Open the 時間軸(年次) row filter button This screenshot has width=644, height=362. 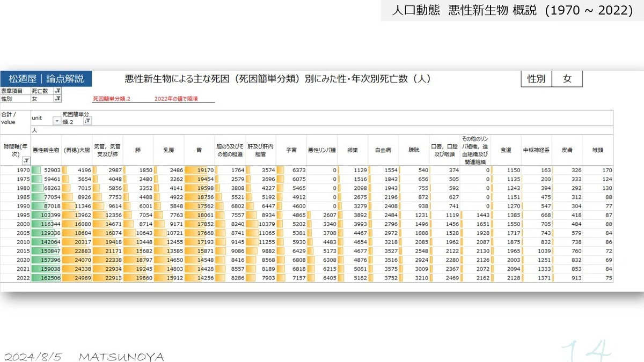coord(26,160)
